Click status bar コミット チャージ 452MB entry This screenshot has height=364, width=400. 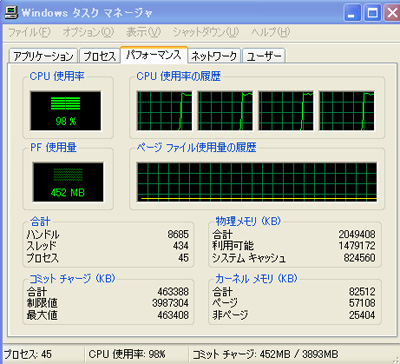click(265, 354)
